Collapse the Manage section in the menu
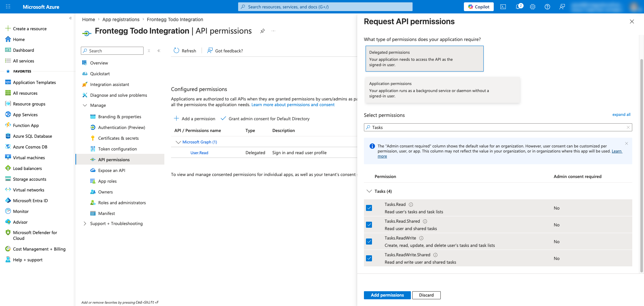This screenshot has height=306, width=644. click(x=85, y=105)
